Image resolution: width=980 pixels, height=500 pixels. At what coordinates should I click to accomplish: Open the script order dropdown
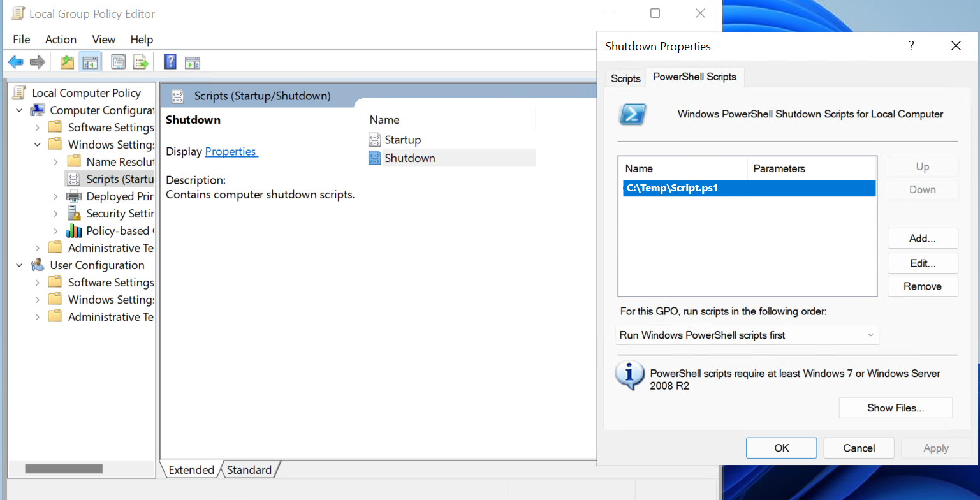[x=747, y=335]
